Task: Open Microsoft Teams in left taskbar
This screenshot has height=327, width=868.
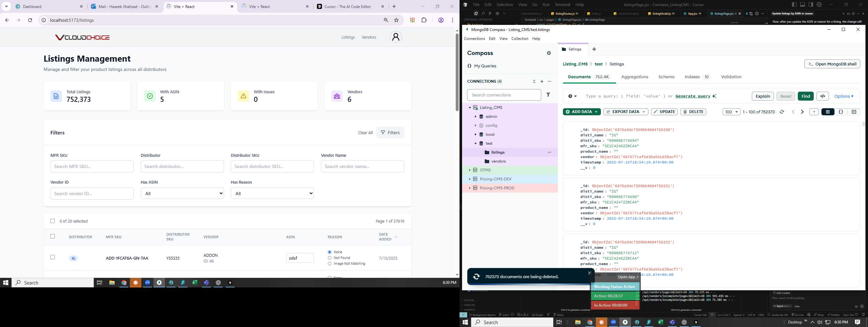Action: [x=206, y=283]
